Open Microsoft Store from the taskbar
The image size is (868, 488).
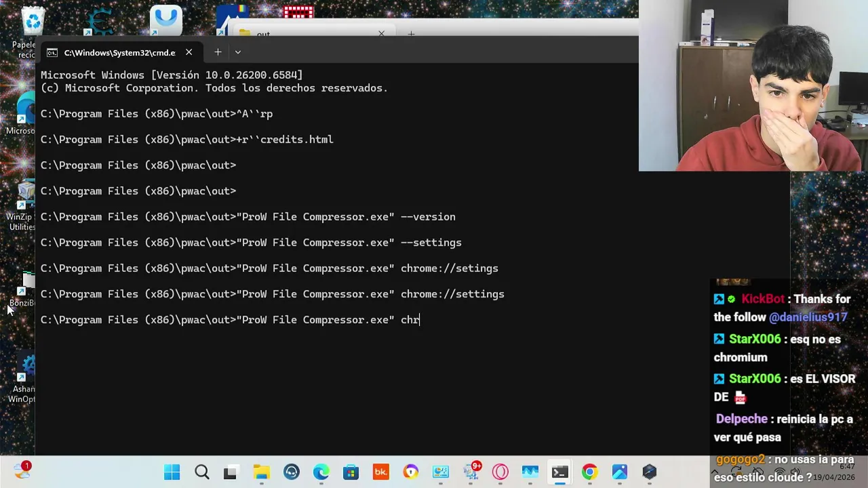click(351, 472)
